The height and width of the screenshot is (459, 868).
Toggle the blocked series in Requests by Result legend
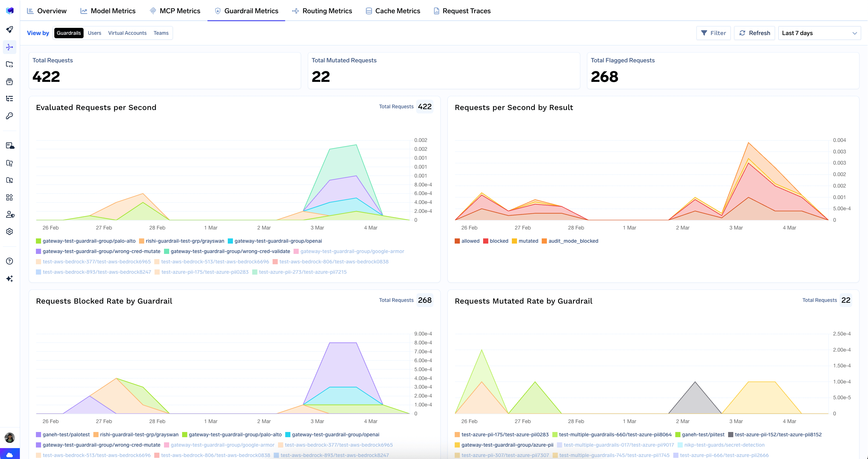click(x=496, y=241)
